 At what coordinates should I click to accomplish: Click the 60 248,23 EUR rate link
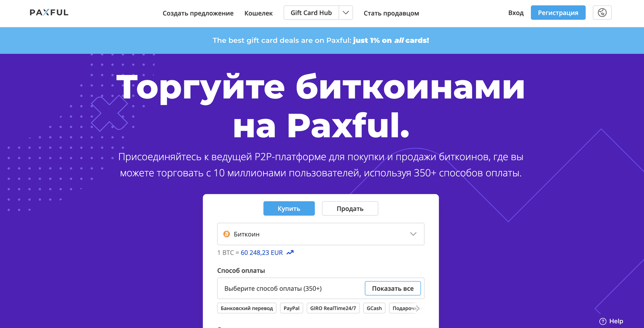coord(262,253)
